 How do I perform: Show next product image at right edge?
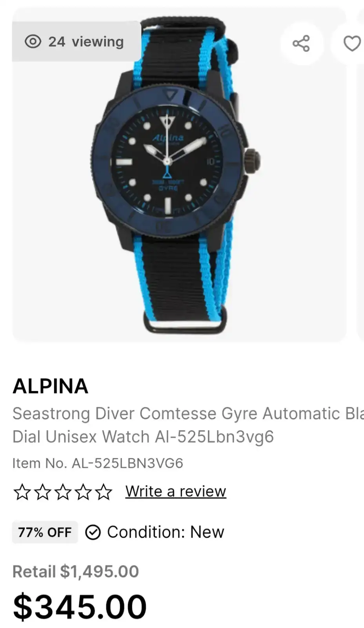tap(360, 175)
